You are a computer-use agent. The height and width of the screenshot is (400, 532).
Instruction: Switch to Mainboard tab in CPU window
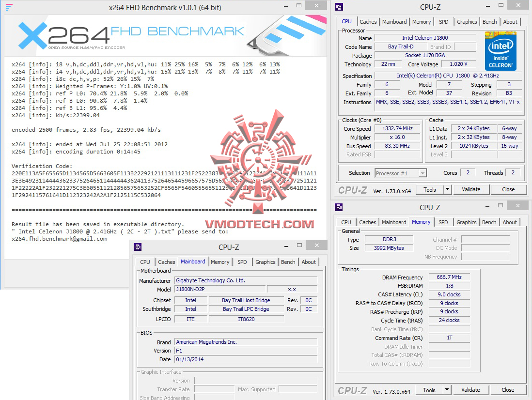click(x=394, y=22)
